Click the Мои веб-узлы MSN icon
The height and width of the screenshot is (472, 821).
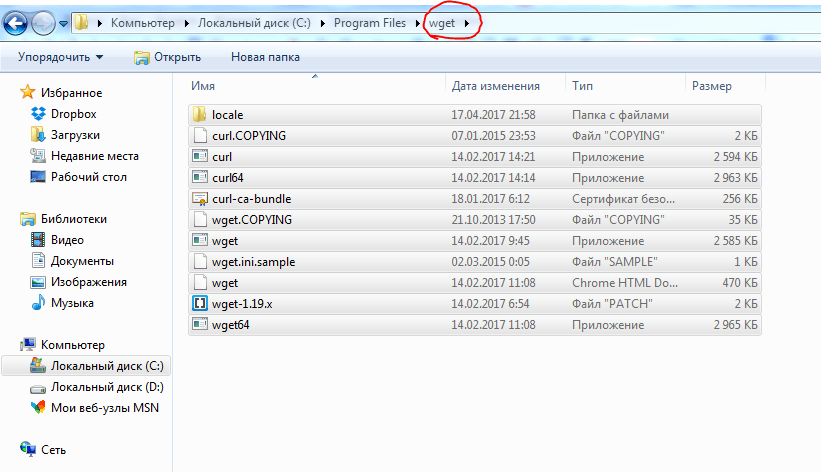38,408
